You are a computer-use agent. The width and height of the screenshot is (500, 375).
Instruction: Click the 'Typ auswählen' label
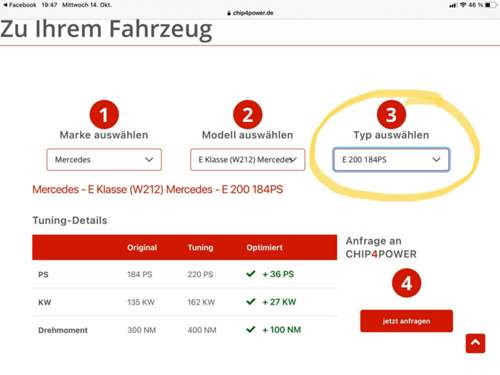pyautogui.click(x=391, y=135)
